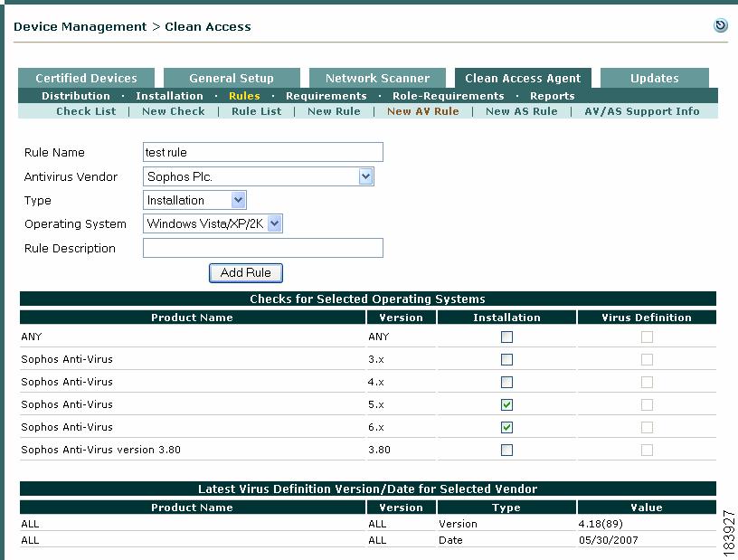Check Installation for Sophos version 3.80
The height and width of the screenshot is (560, 738).
[506, 450]
